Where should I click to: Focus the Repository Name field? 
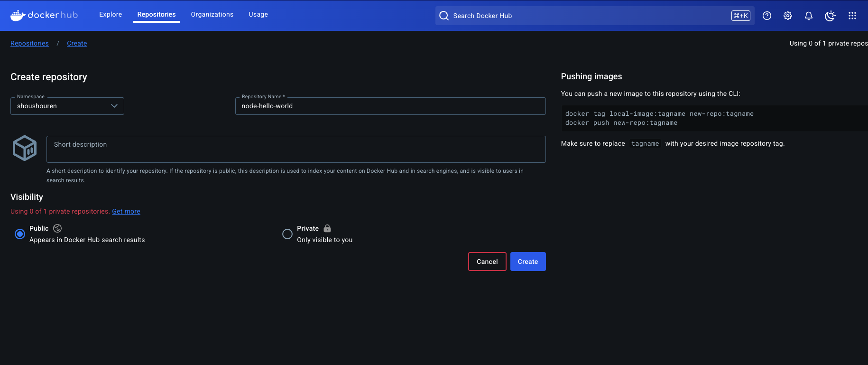(x=390, y=106)
